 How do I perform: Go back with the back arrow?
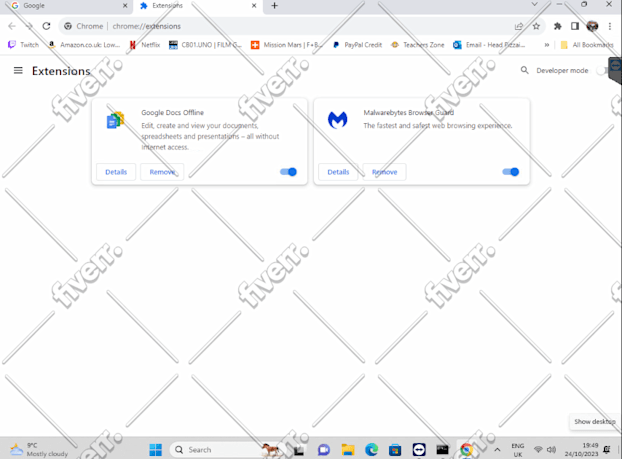[12, 26]
